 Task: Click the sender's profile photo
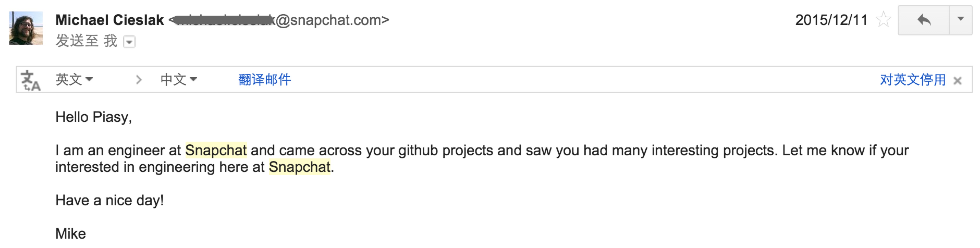[26, 28]
